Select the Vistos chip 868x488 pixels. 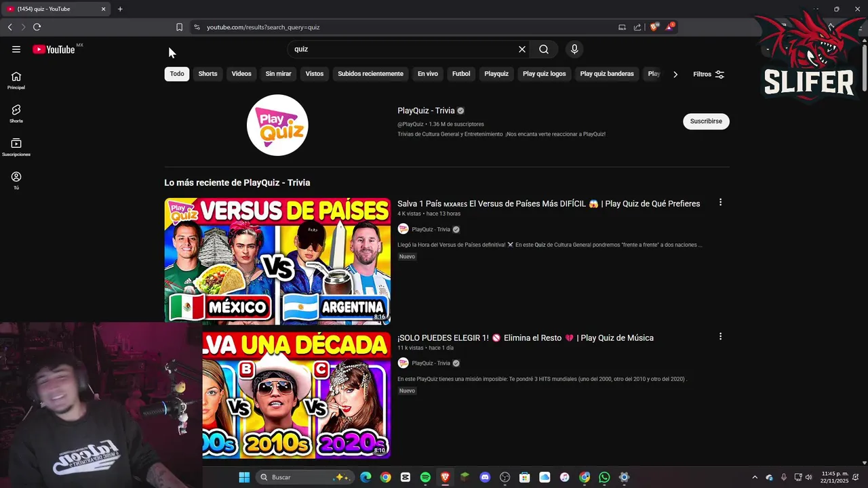[315, 74]
